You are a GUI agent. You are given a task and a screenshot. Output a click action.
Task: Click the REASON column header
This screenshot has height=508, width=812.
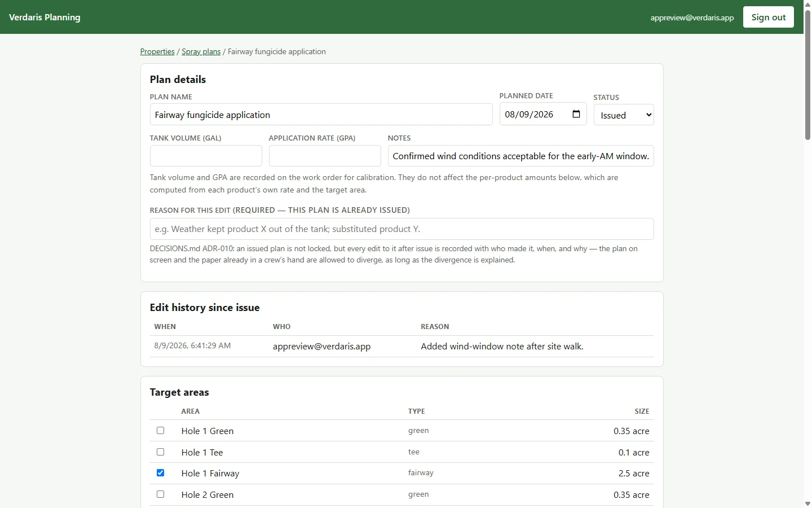435,326
